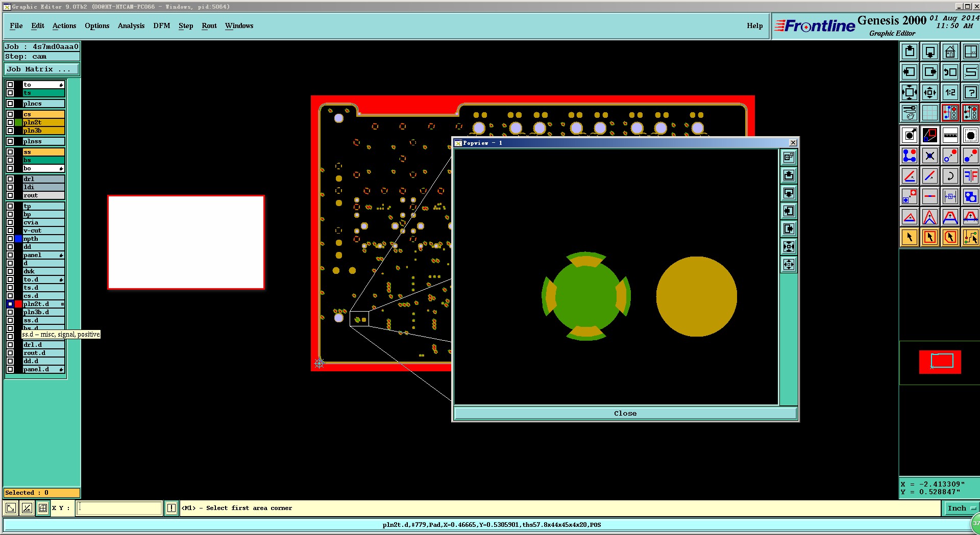The width and height of the screenshot is (980, 535).
Task: Open the Windows menu
Action: tap(239, 26)
